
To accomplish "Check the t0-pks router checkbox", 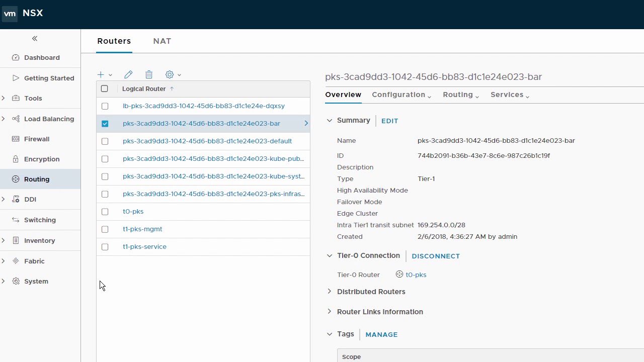I will pos(105,212).
